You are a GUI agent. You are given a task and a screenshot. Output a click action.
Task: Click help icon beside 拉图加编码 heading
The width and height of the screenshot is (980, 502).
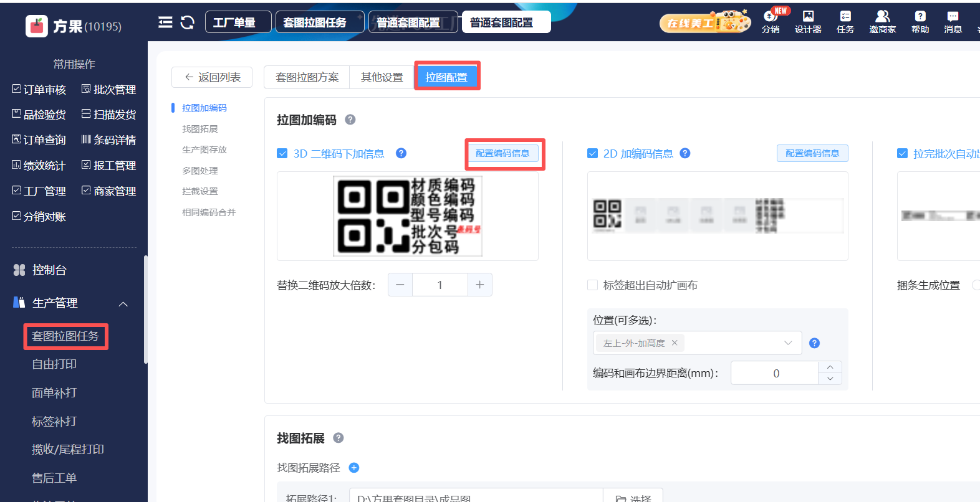tap(350, 120)
